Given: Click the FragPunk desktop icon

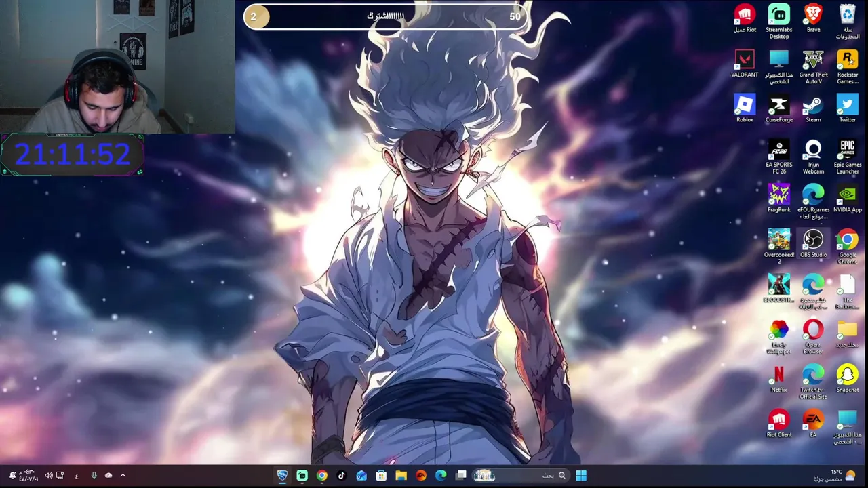Looking at the screenshot, I should 778,199.
